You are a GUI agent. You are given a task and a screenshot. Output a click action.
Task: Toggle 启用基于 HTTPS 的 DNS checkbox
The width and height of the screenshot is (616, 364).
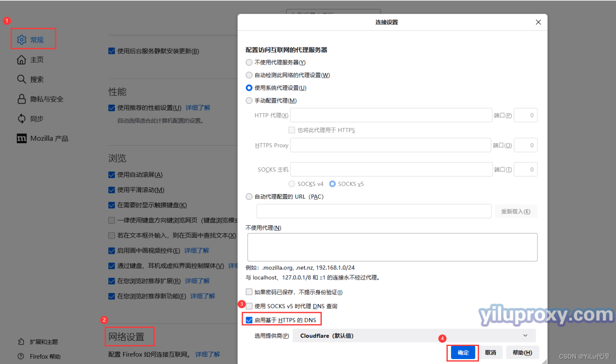pyautogui.click(x=249, y=320)
